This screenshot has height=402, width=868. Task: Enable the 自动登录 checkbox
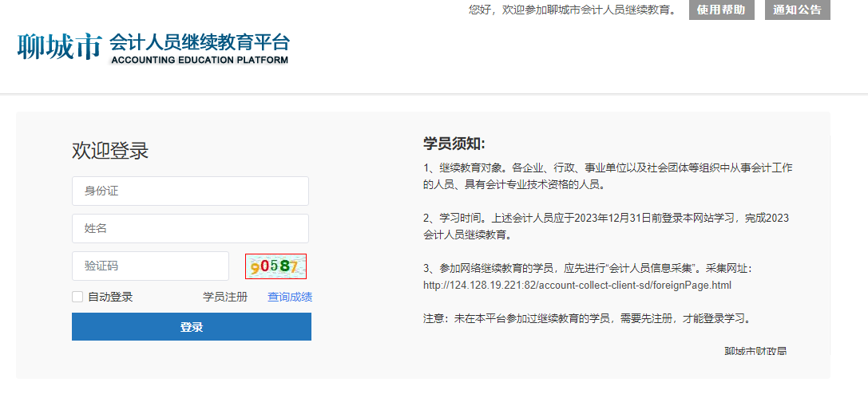[77, 298]
